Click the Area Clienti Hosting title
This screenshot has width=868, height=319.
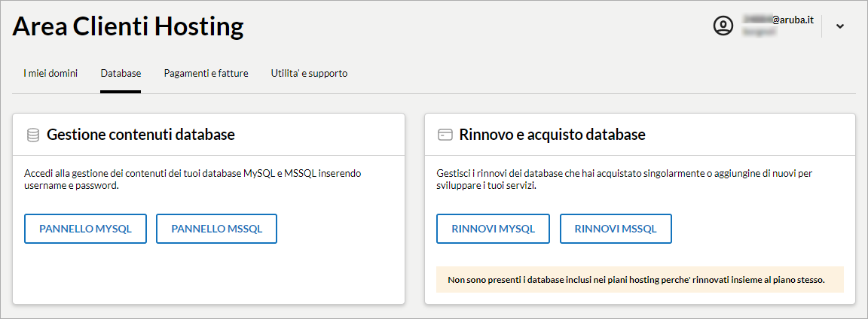(x=128, y=26)
